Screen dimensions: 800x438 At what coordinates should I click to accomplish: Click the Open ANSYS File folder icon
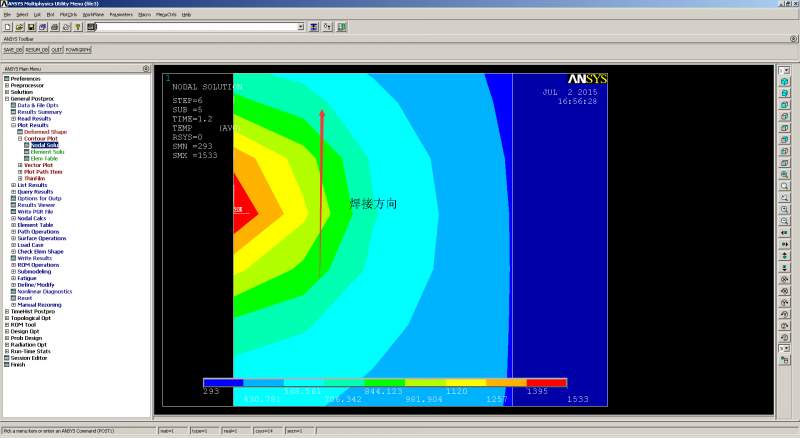[19, 27]
